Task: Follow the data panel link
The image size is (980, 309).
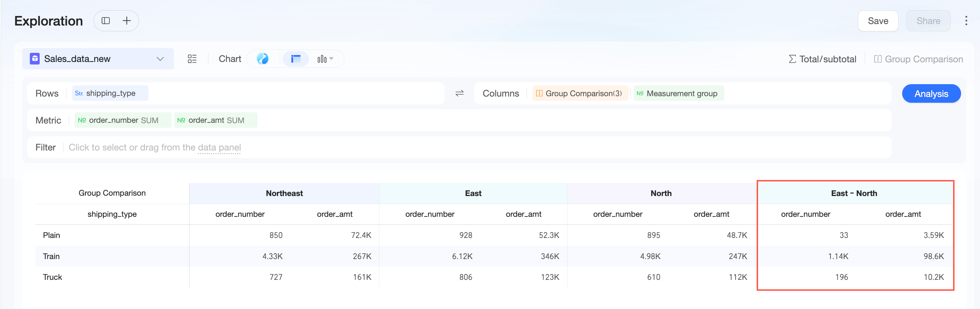Action: click(219, 148)
